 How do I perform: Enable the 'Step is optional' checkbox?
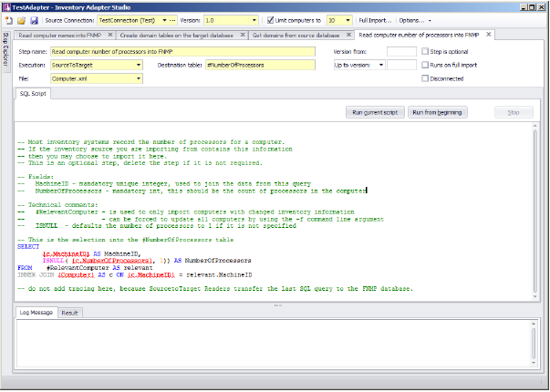coord(425,52)
